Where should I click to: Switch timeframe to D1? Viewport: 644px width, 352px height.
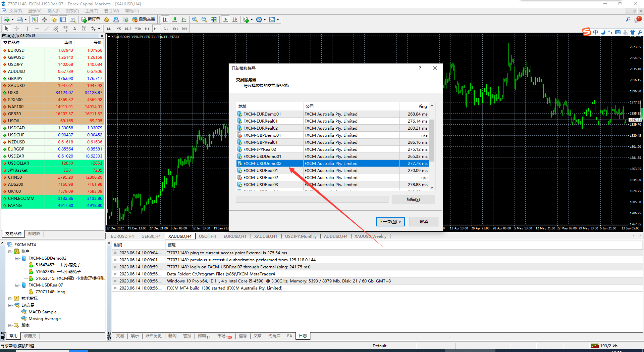pyautogui.click(x=166, y=29)
